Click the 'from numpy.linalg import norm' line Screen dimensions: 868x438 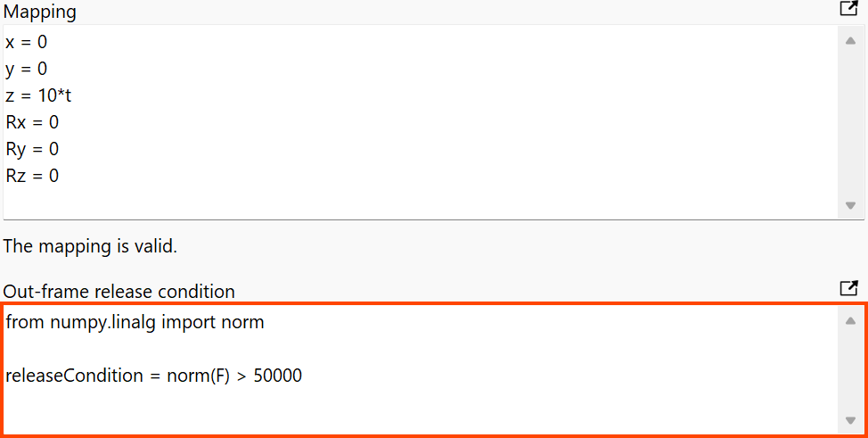point(135,322)
